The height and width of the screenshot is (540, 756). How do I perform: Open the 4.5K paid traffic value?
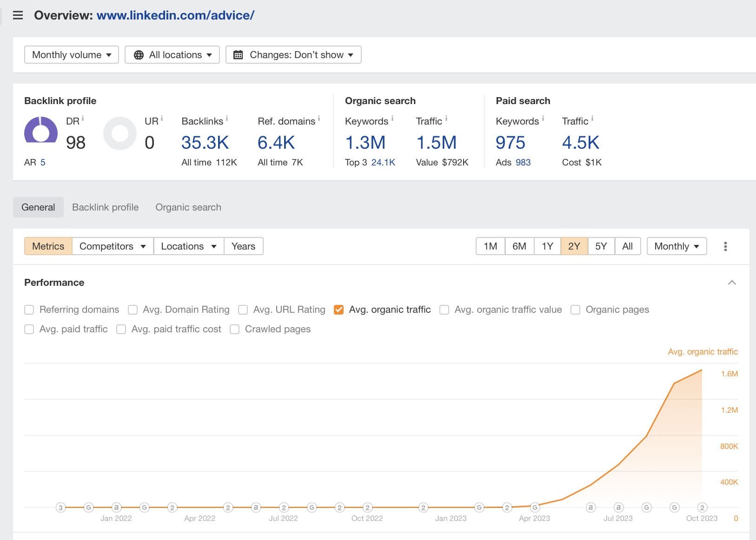pyautogui.click(x=581, y=143)
